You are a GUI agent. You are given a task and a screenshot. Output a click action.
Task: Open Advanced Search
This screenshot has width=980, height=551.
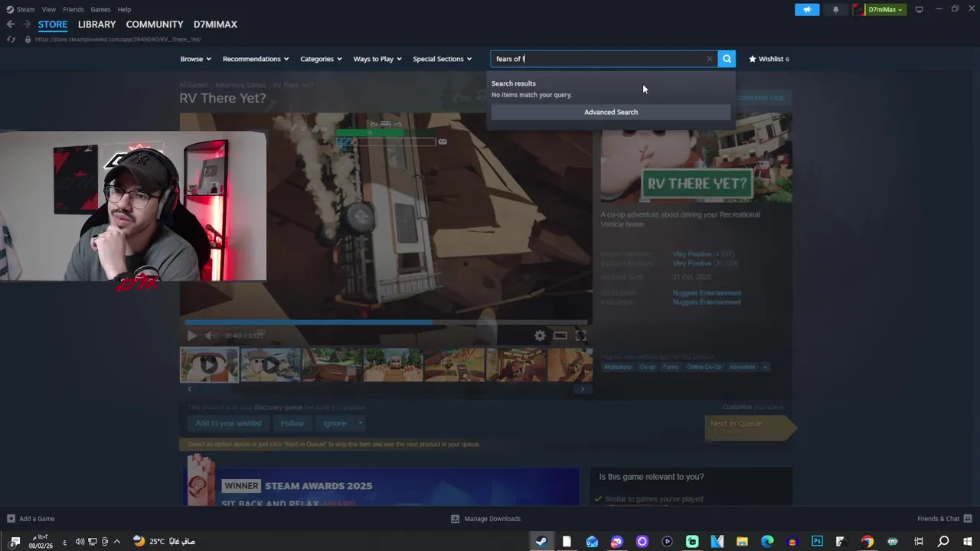[x=611, y=112]
